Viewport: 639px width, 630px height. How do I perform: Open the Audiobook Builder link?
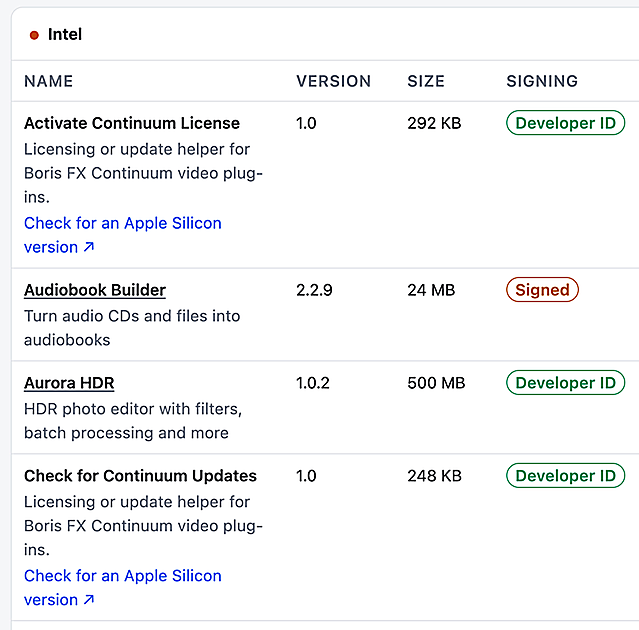coord(95,290)
